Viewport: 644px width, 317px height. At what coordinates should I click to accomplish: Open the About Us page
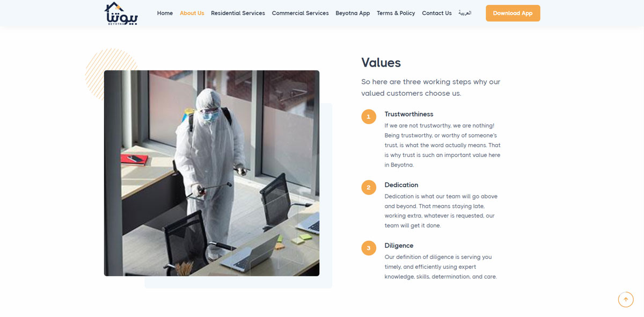click(x=192, y=13)
